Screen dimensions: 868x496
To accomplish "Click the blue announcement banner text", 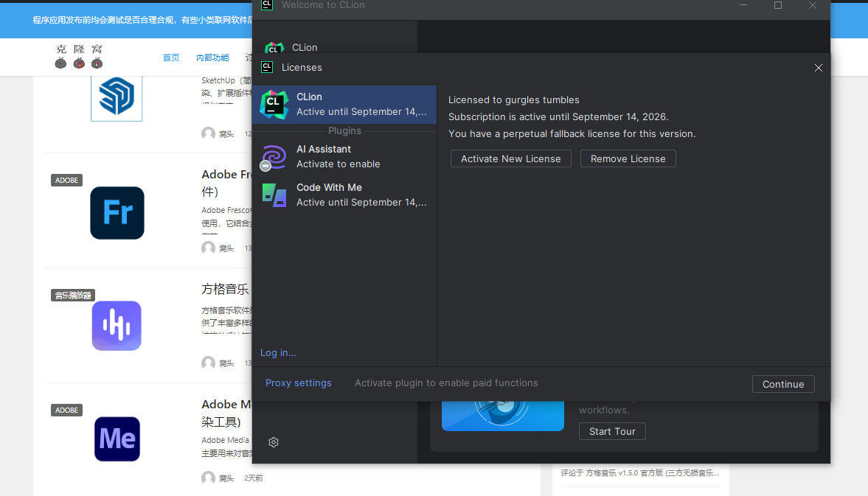I will (142, 20).
